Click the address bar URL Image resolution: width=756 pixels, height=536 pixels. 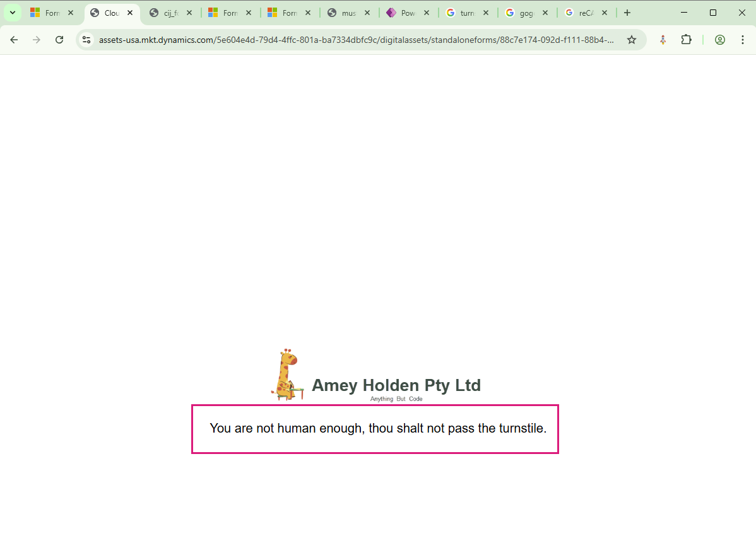[357, 40]
